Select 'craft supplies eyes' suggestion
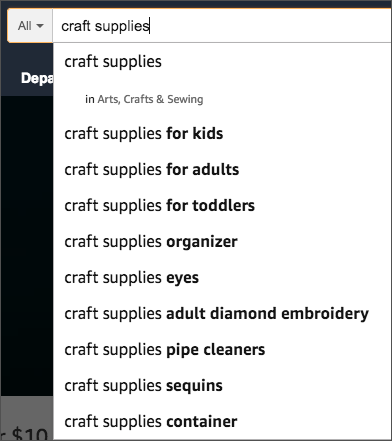This screenshot has width=392, height=441. [x=222, y=278]
